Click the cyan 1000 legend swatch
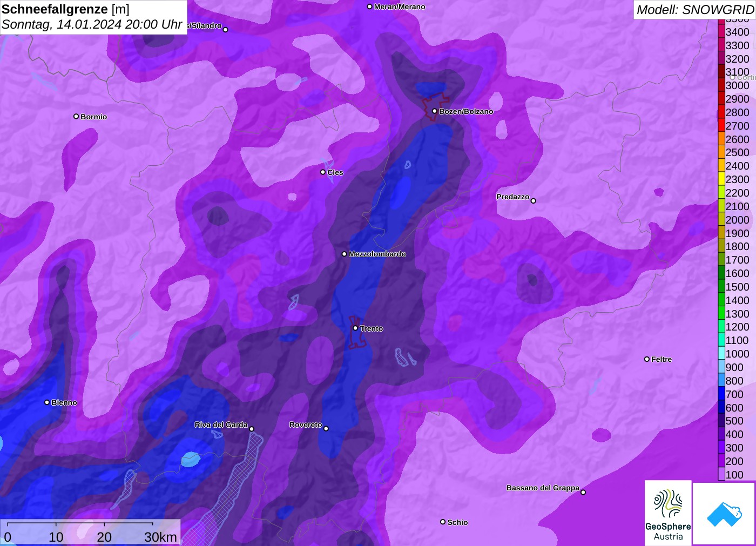The height and width of the screenshot is (546, 756). [x=721, y=353]
